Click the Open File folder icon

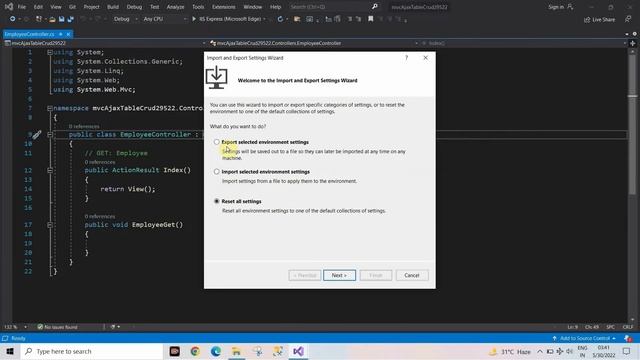tap(52, 19)
